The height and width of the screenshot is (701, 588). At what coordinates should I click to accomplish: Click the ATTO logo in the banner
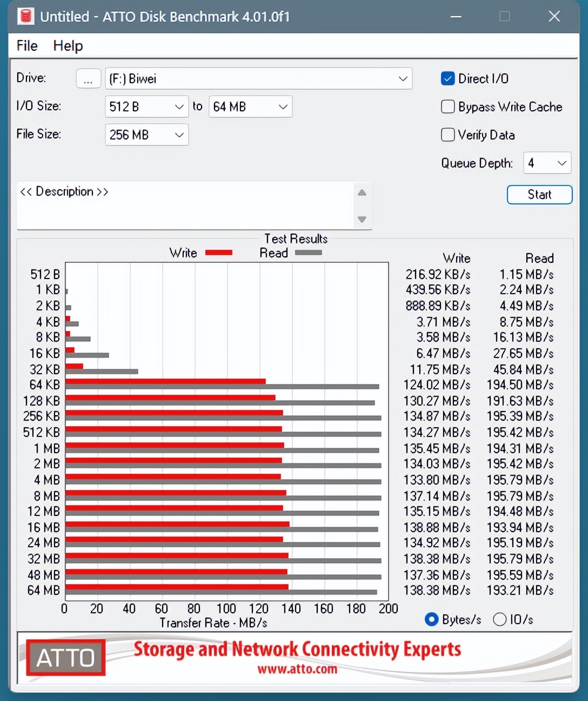[x=65, y=658]
